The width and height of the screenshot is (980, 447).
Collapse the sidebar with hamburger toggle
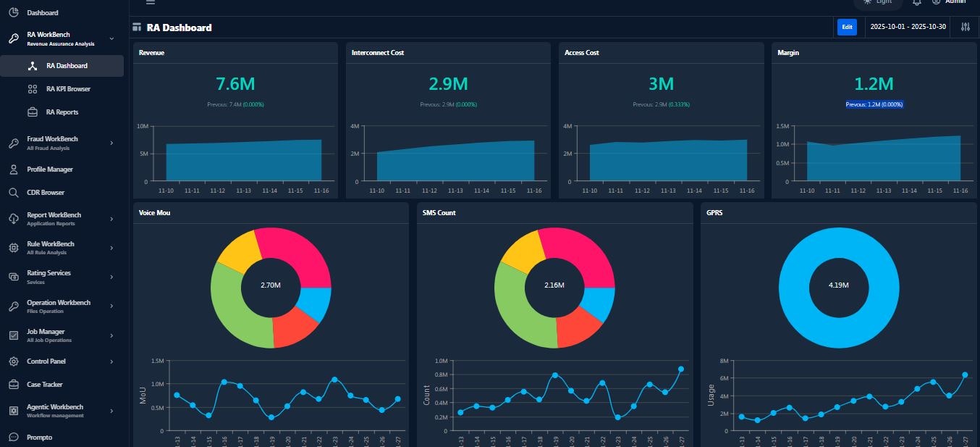click(150, 3)
